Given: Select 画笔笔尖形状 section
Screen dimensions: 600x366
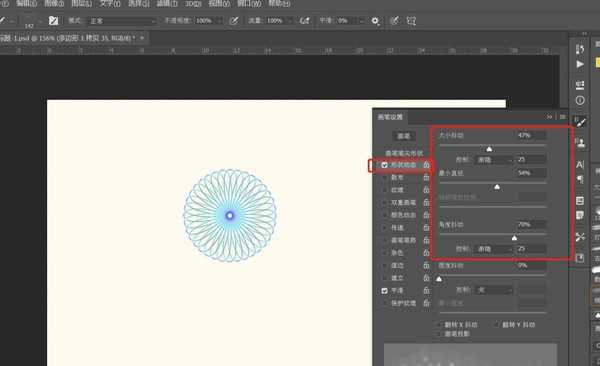Looking at the screenshot, I should 404,153.
